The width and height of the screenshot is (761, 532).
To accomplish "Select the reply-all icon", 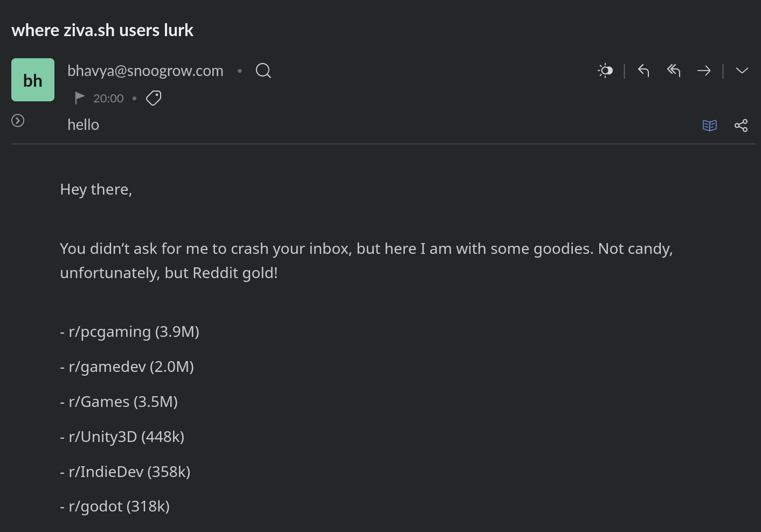I will pyautogui.click(x=673, y=70).
